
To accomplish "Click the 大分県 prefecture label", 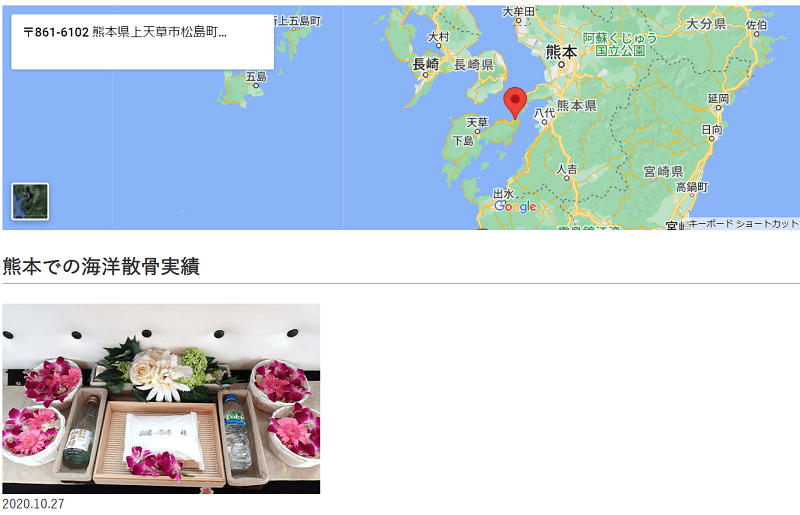I will 706,24.
